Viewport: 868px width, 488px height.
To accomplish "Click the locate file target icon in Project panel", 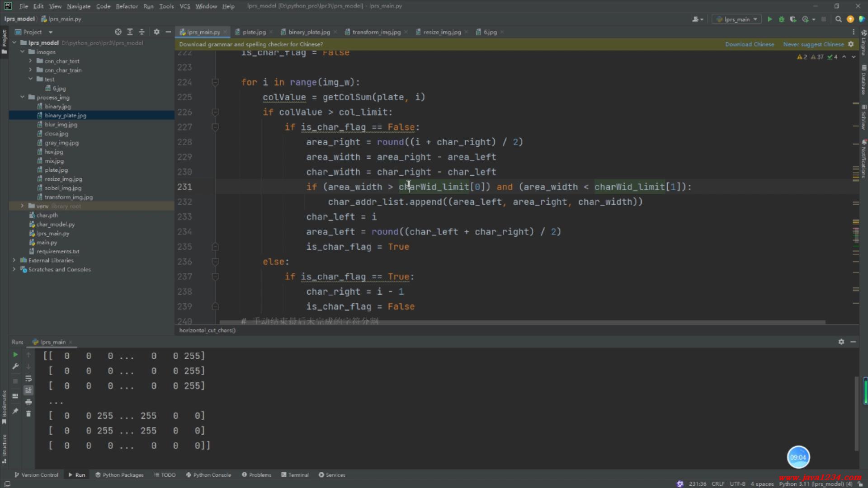I will tap(118, 32).
